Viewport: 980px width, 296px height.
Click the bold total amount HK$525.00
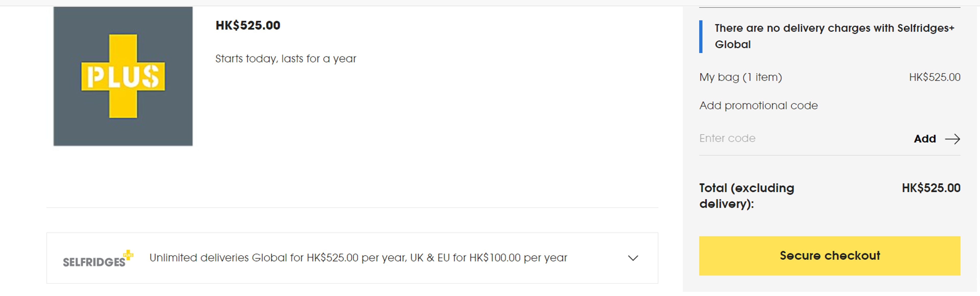(x=930, y=188)
